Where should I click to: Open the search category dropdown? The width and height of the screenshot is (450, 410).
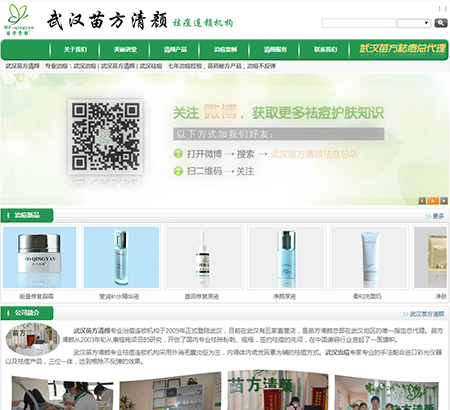(x=414, y=23)
